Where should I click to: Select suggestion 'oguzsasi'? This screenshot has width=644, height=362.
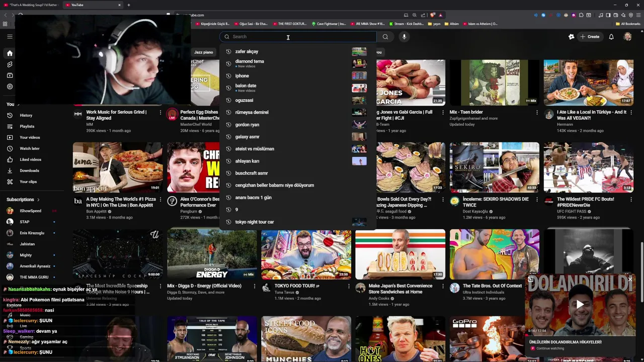[298, 100]
